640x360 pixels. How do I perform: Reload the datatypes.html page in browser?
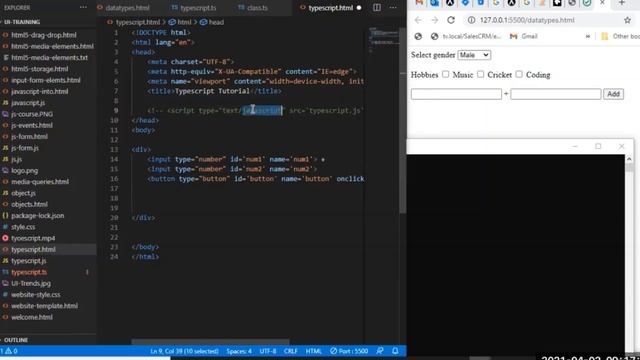coord(451,20)
